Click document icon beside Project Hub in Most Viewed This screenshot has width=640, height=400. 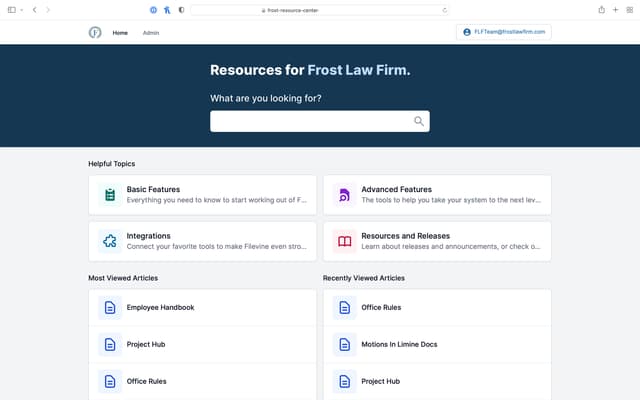(110, 344)
